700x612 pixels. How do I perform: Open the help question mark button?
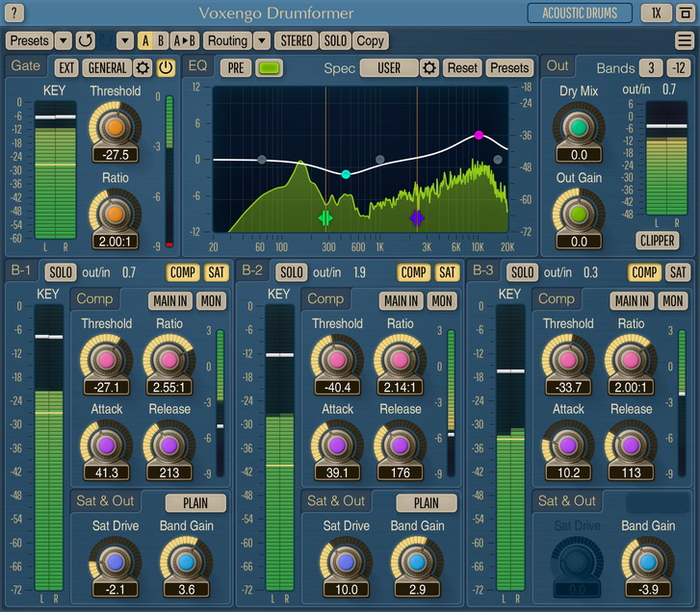(13, 13)
